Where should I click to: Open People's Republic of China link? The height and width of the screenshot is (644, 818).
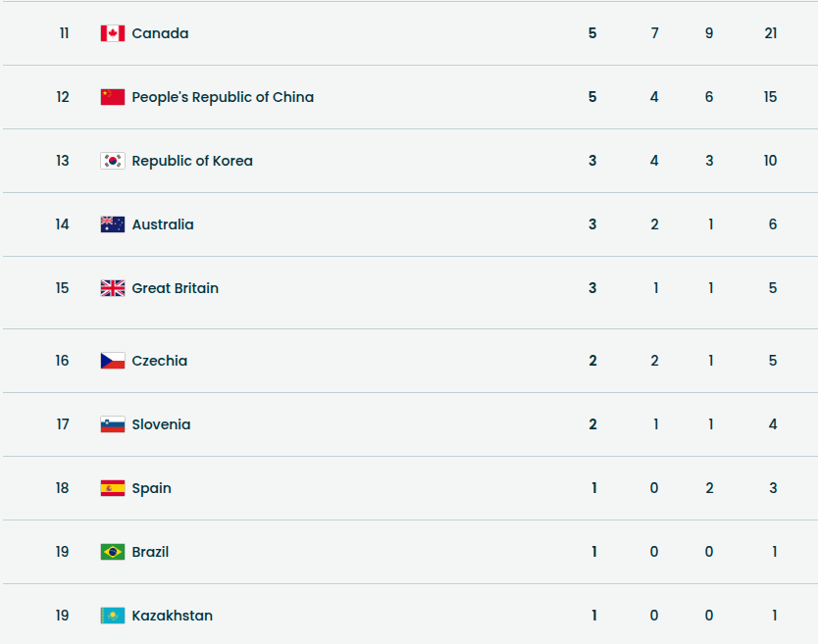coord(223,97)
